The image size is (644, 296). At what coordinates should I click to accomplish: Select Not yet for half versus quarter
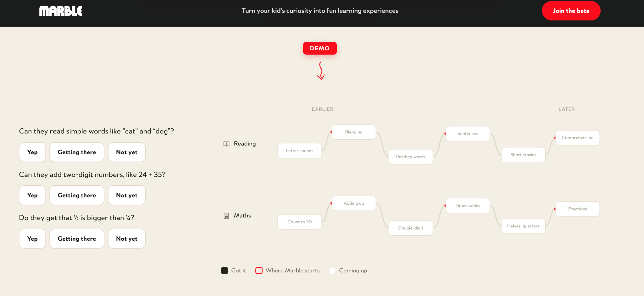(x=127, y=239)
